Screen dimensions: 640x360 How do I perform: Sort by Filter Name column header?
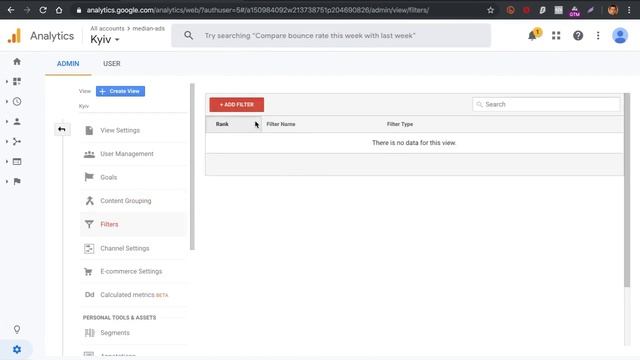pos(281,124)
